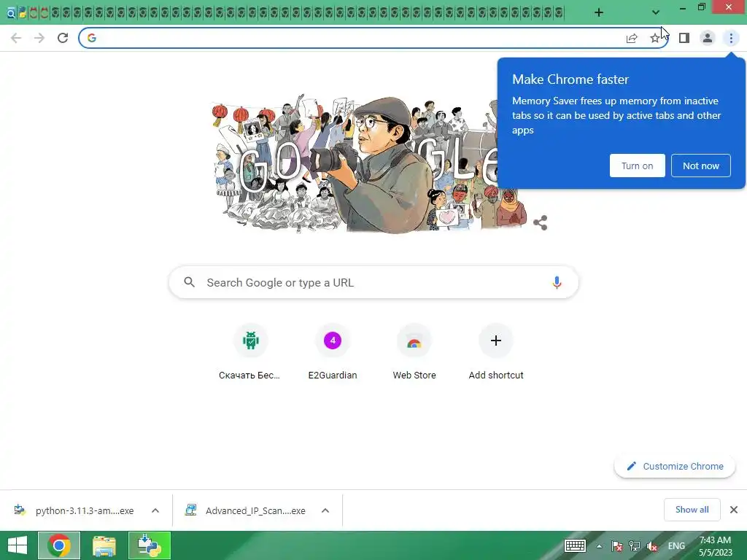Click the Google icon in the address bar
This screenshot has width=747, height=560.
pos(92,38)
